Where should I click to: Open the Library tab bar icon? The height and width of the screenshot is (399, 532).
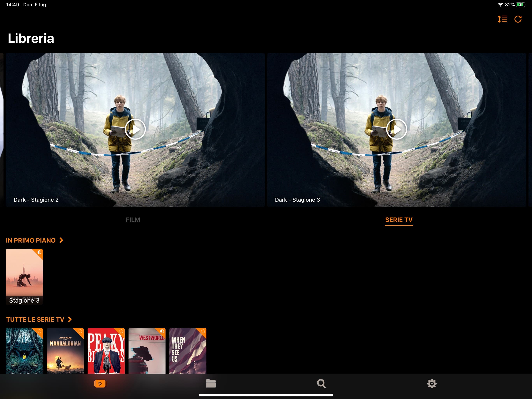(x=100, y=383)
